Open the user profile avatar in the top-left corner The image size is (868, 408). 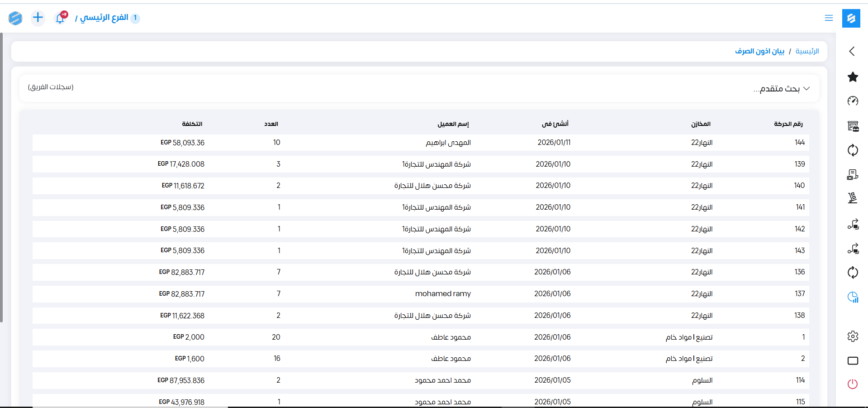tap(15, 18)
